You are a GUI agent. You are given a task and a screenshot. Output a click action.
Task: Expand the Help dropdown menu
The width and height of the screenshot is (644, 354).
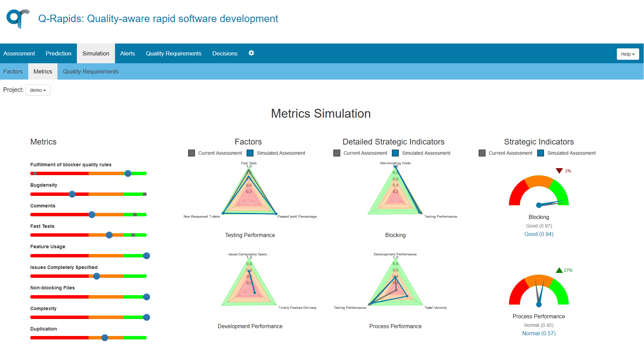628,54
